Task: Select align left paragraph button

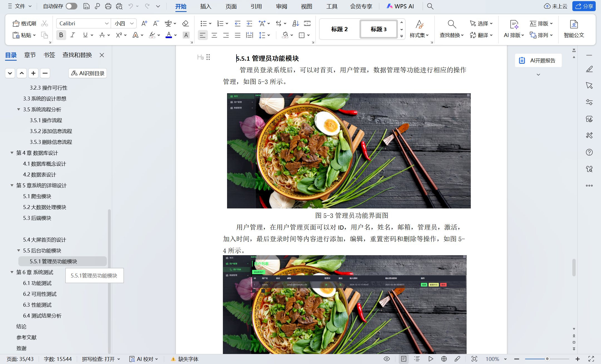Action: [x=203, y=35]
